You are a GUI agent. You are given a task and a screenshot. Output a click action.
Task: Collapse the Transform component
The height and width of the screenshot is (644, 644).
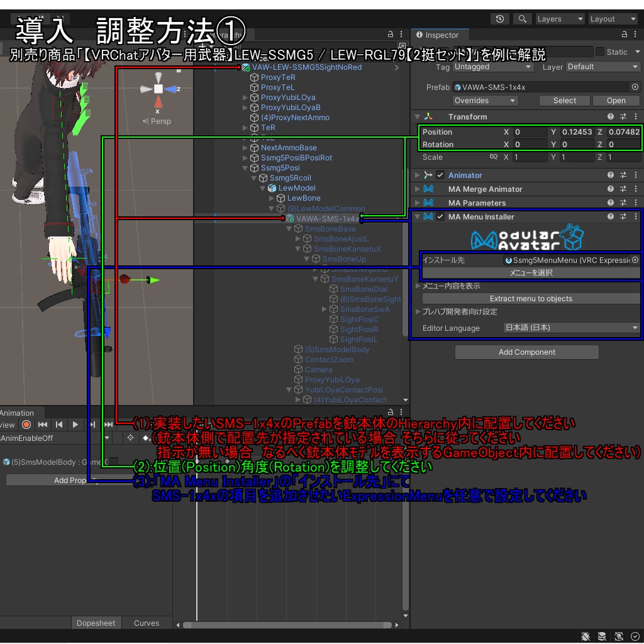[x=418, y=116]
